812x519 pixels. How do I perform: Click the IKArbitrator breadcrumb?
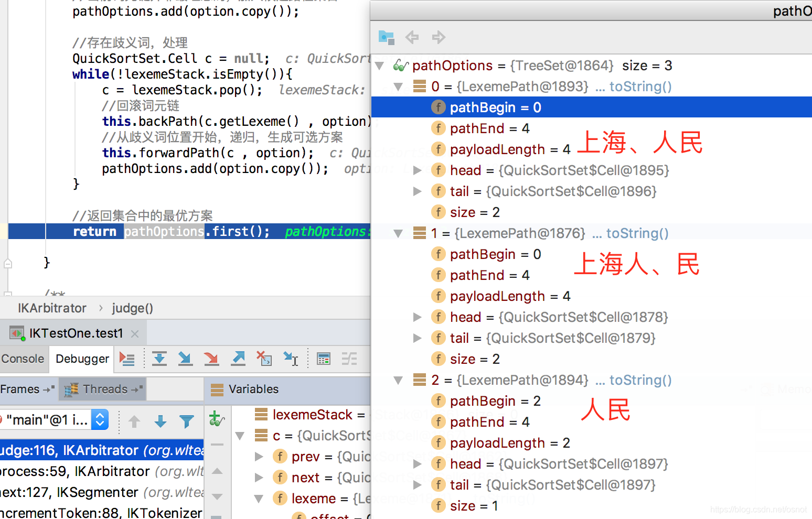52,308
